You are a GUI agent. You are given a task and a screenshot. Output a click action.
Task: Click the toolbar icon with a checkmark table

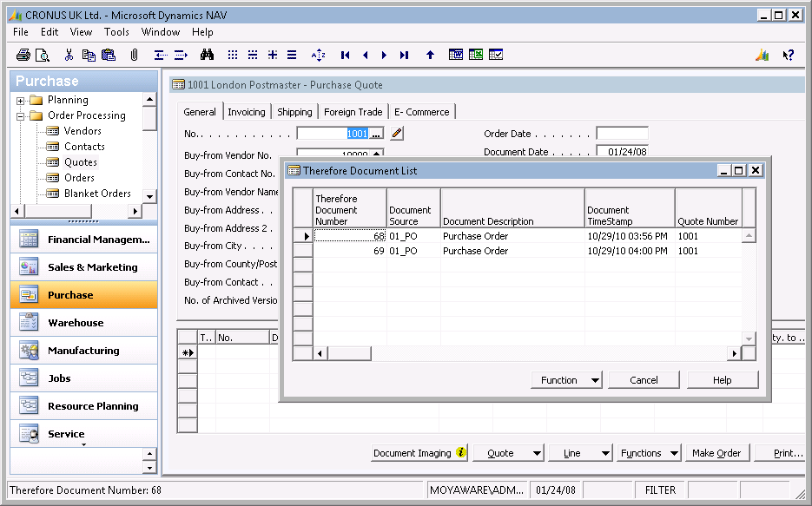click(496, 55)
